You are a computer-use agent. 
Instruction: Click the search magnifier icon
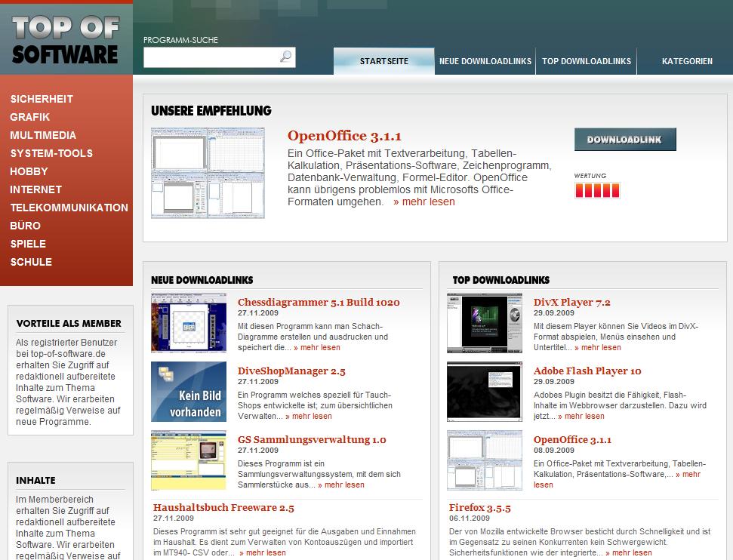(285, 57)
